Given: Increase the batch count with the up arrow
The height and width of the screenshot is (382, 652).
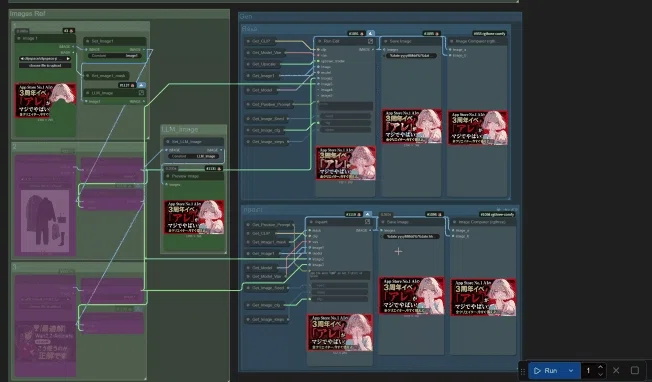Looking at the screenshot, I should 600,367.
